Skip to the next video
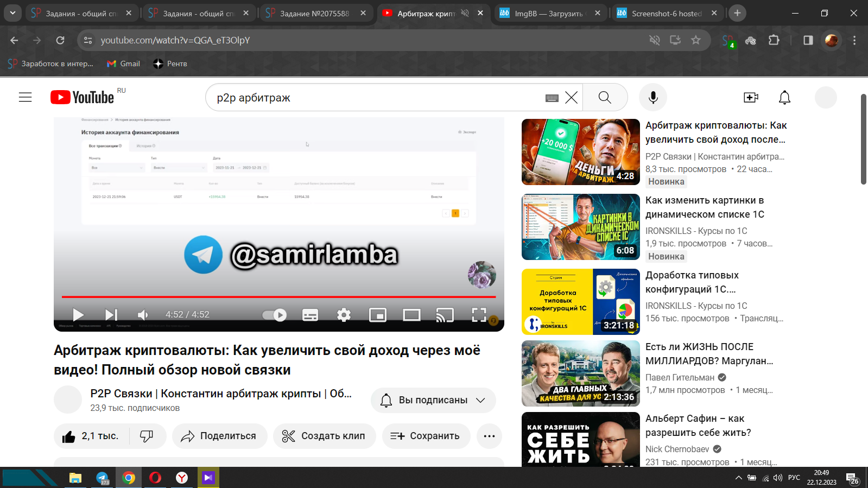This screenshot has width=868, height=488. coord(111,315)
